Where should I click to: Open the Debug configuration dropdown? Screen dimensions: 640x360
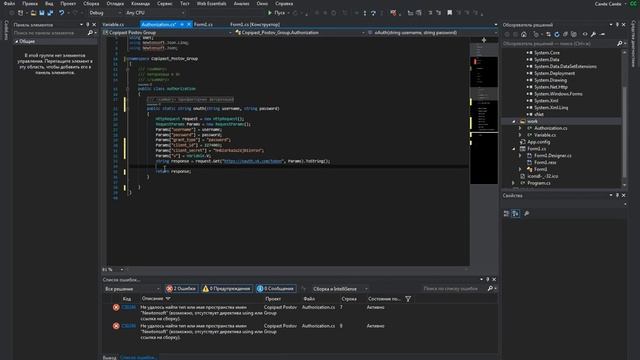(105, 13)
